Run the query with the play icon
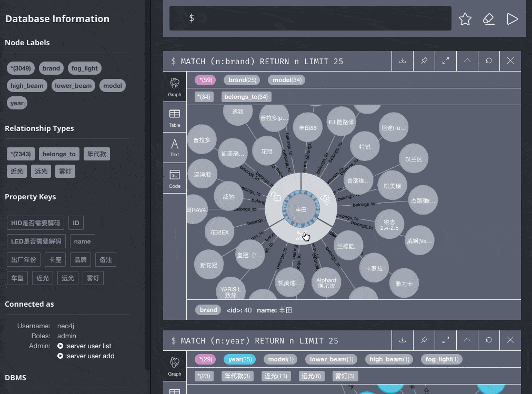Viewport: 532px width, 394px height. point(512,19)
